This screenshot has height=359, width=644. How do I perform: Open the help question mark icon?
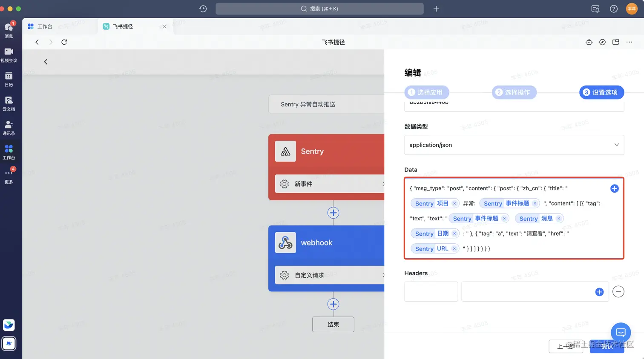(614, 9)
